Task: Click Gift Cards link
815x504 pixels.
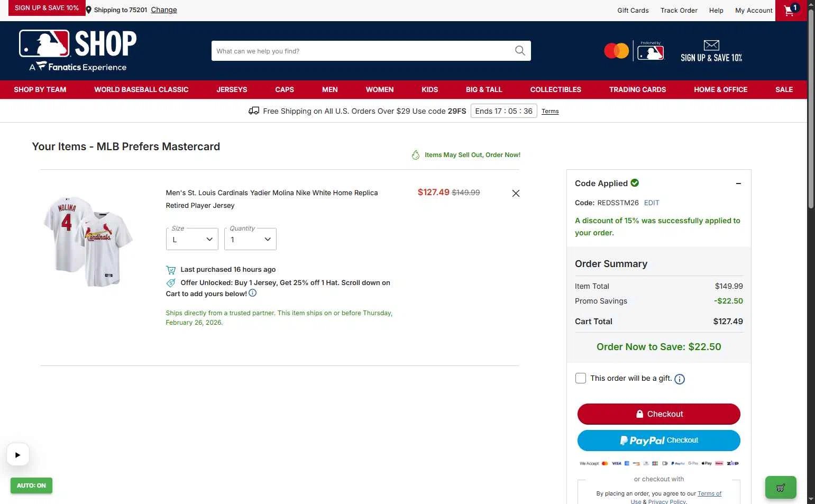Action: click(633, 11)
